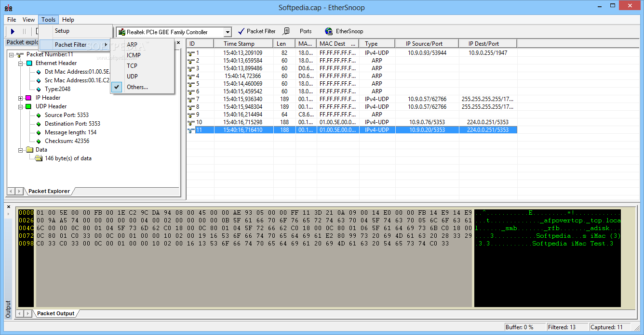Click the Destination Port: 5353 entry
Image resolution: width=644 pixels, height=335 pixels.
pos(72,124)
